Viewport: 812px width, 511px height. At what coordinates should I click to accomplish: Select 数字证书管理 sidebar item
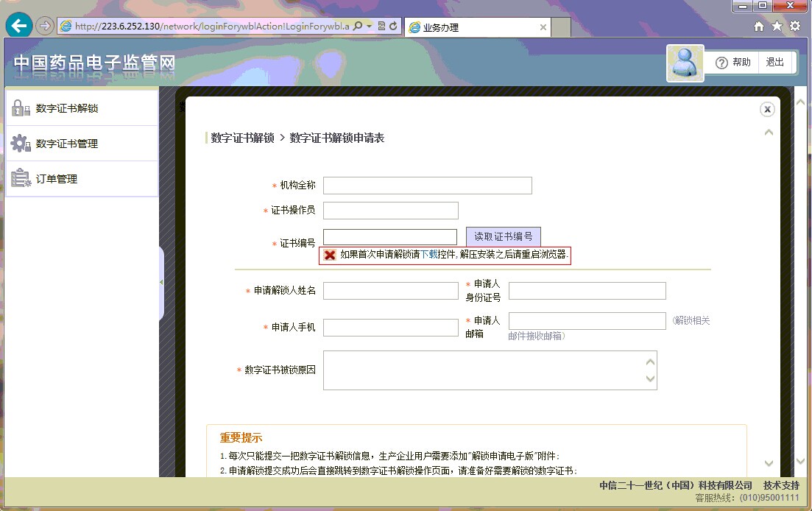67,144
